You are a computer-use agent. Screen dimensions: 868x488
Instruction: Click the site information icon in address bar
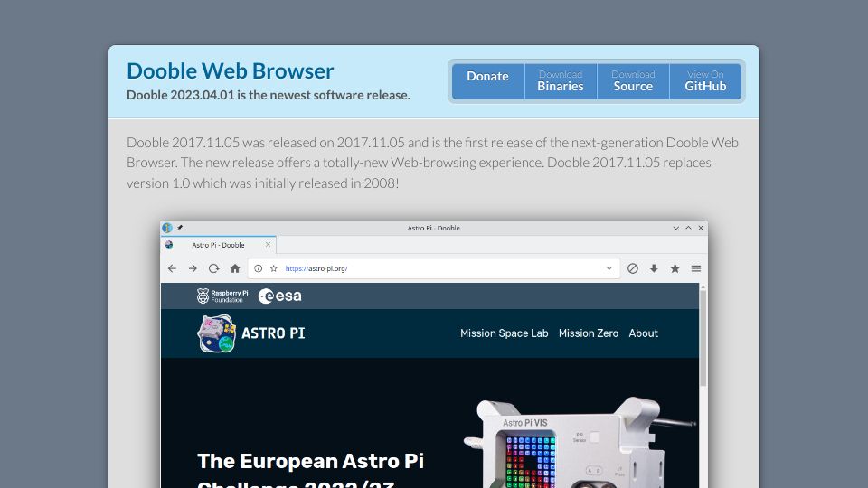click(258, 268)
